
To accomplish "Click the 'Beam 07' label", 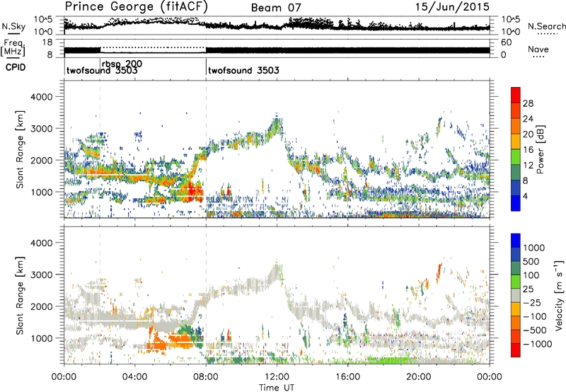I will (x=276, y=8).
